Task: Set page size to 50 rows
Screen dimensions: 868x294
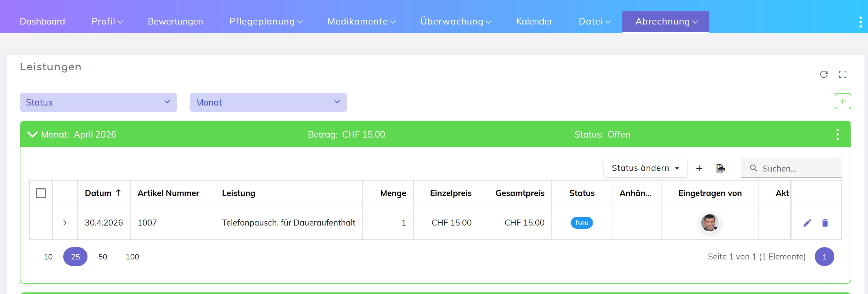Action: pyautogui.click(x=102, y=257)
